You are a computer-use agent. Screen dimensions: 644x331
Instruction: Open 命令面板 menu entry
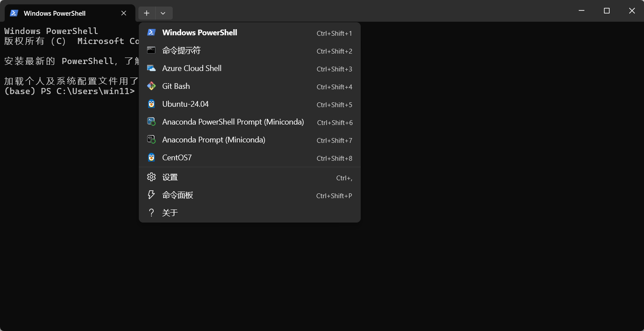[250, 195]
